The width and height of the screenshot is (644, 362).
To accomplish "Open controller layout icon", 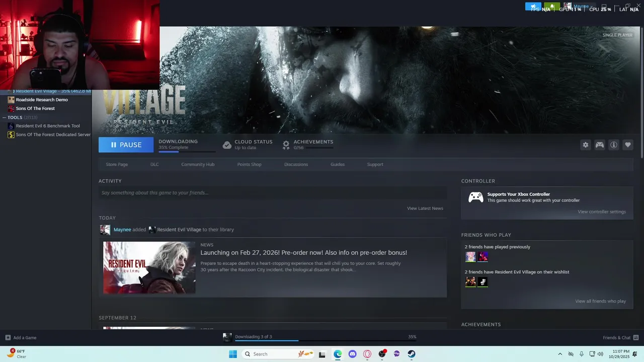I will click(600, 145).
